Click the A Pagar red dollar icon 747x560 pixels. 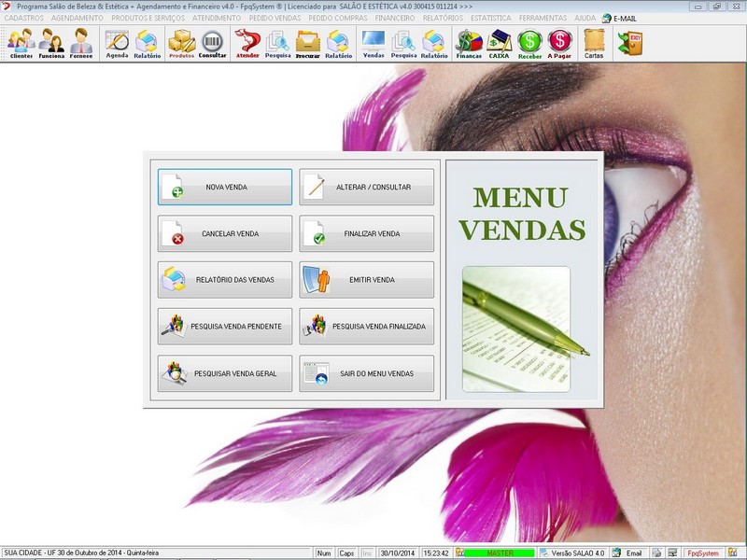tap(559, 43)
